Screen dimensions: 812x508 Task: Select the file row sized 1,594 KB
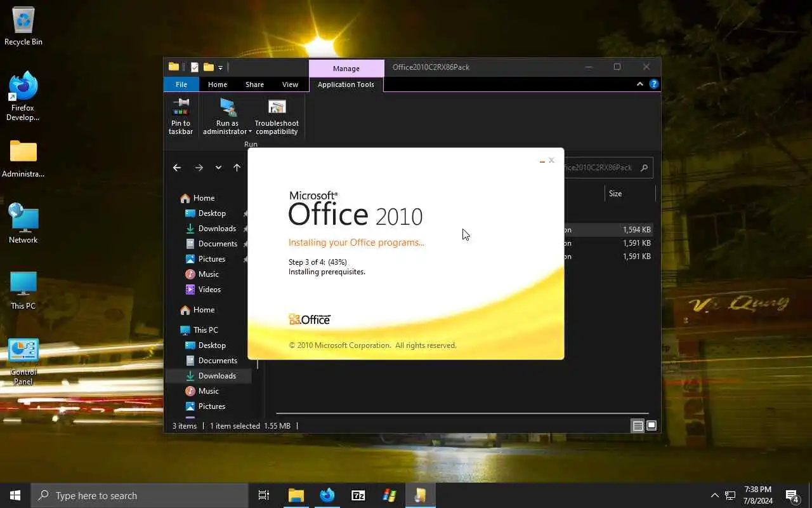tap(608, 230)
